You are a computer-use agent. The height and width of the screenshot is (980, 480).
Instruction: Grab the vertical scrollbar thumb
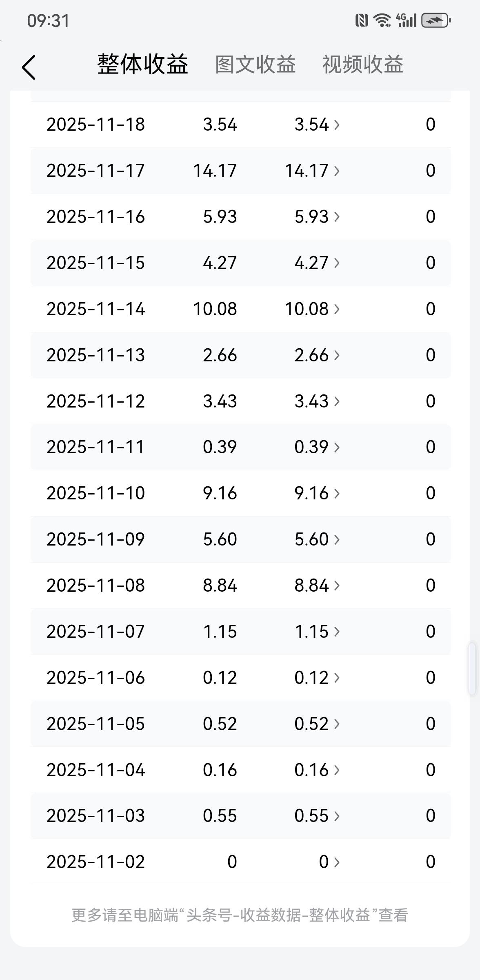pos(472,669)
